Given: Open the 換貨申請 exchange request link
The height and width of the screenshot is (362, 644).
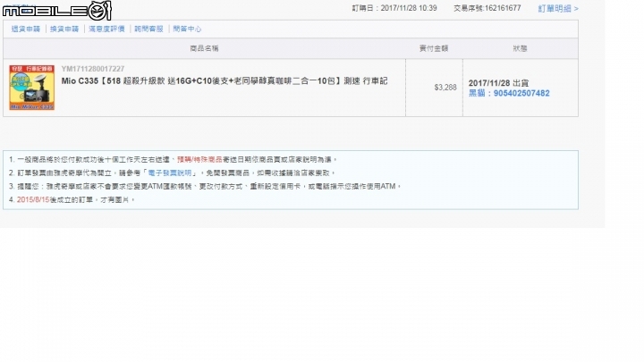Looking at the screenshot, I should point(64,29).
